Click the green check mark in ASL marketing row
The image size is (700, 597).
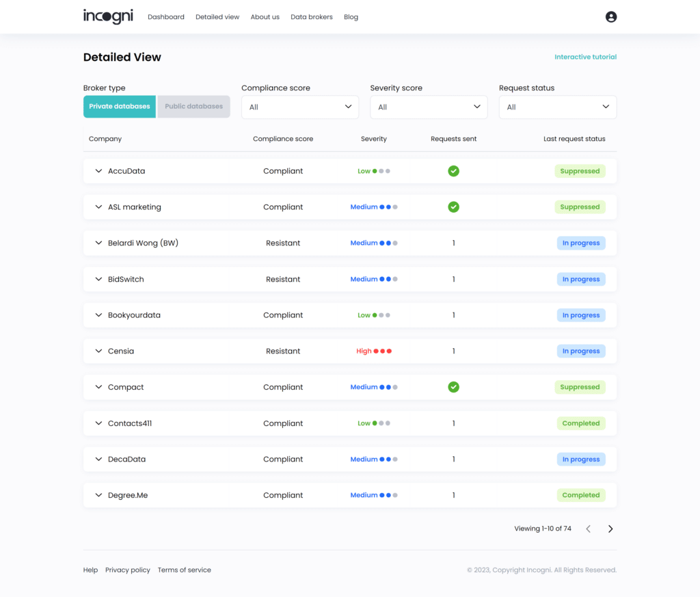pyautogui.click(x=453, y=207)
